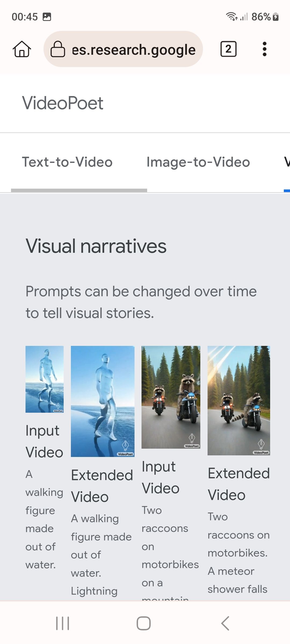This screenshot has height=644, width=290.
Task: Tap the browser home icon
Action: click(x=22, y=49)
